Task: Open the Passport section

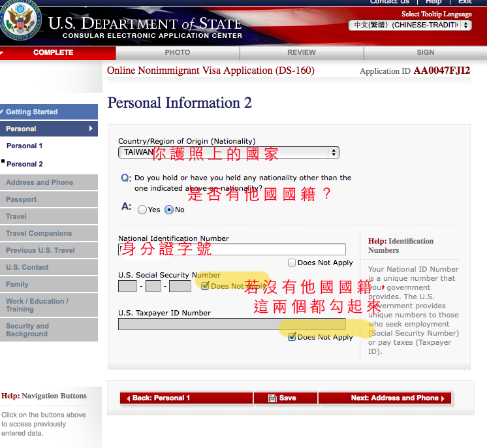Action: tap(49, 199)
